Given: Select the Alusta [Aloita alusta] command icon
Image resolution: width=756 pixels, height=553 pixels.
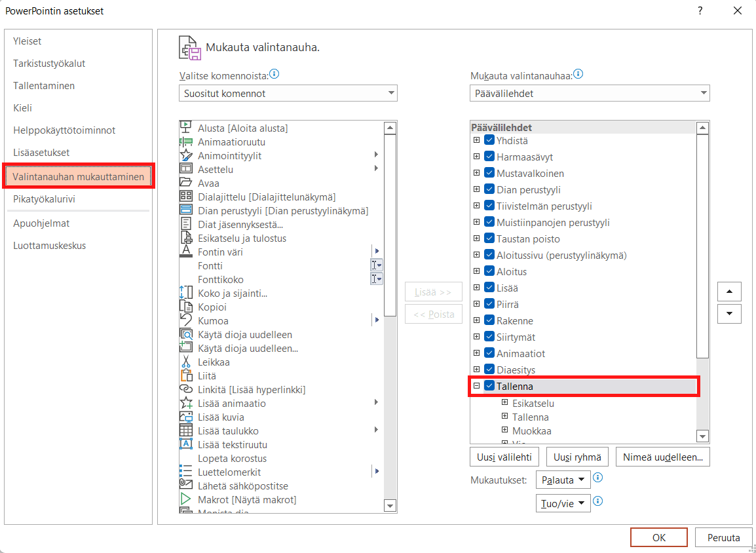Looking at the screenshot, I should 186,128.
